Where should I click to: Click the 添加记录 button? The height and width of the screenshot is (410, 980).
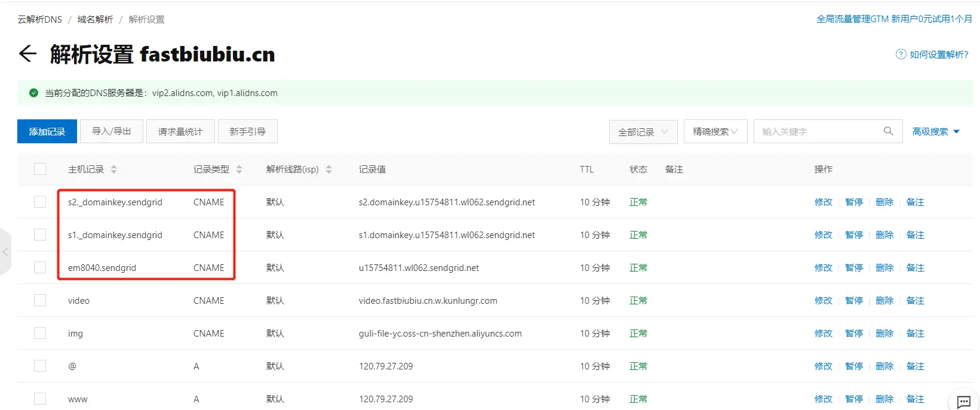pos(47,131)
